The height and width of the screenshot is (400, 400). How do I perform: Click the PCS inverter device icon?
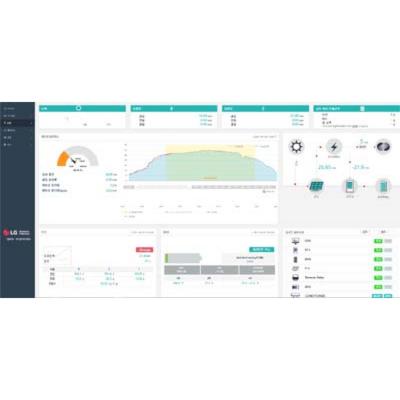[x=350, y=186]
